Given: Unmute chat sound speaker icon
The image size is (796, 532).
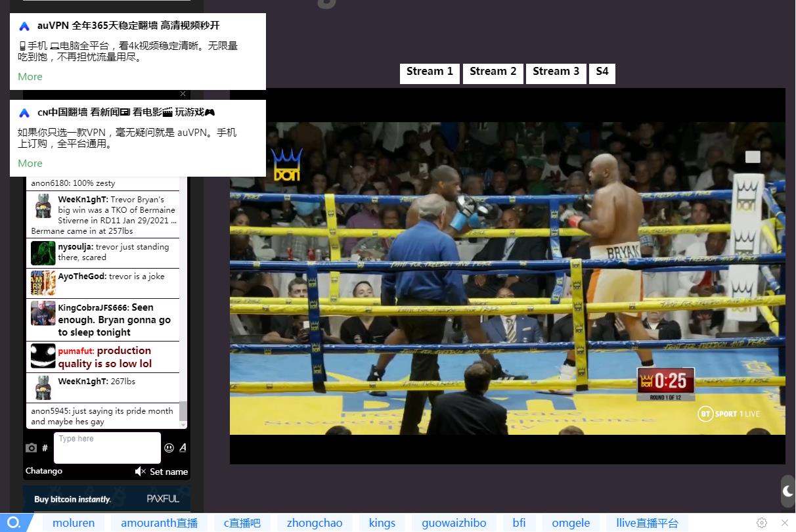Looking at the screenshot, I should coord(141,472).
